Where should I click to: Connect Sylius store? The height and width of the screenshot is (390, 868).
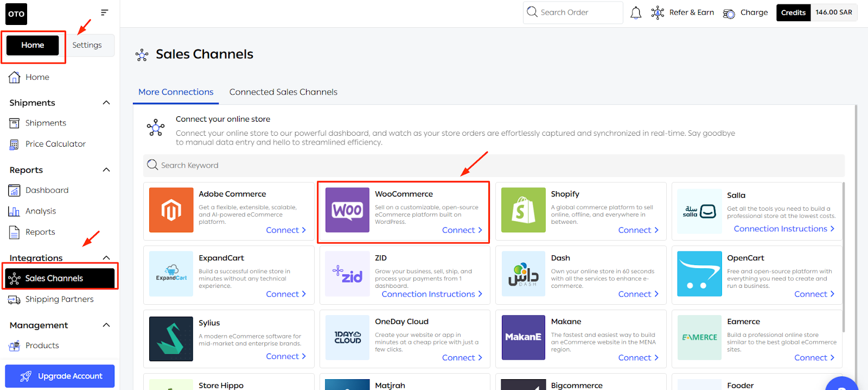pyautogui.click(x=286, y=356)
